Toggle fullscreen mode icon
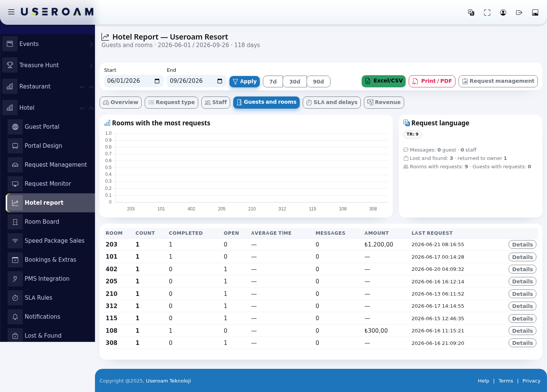The height and width of the screenshot is (392, 547). 487,13
